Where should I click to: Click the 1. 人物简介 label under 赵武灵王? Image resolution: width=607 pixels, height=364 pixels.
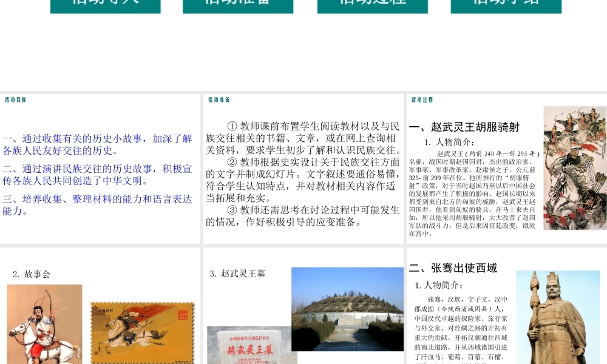point(449,142)
